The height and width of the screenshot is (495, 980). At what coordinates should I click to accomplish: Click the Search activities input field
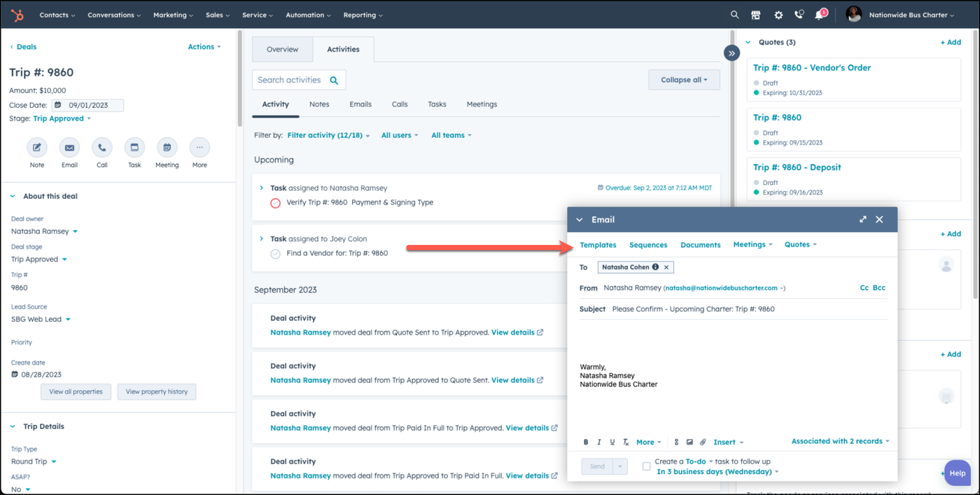pyautogui.click(x=299, y=80)
